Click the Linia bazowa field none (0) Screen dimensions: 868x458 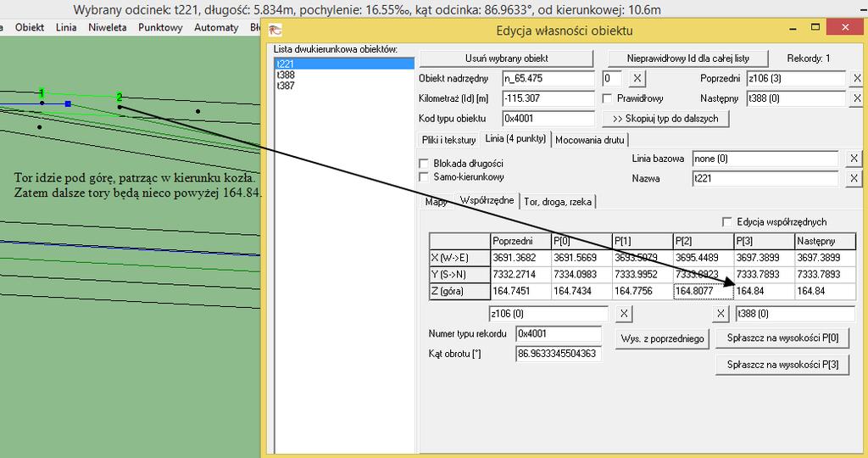click(x=765, y=159)
